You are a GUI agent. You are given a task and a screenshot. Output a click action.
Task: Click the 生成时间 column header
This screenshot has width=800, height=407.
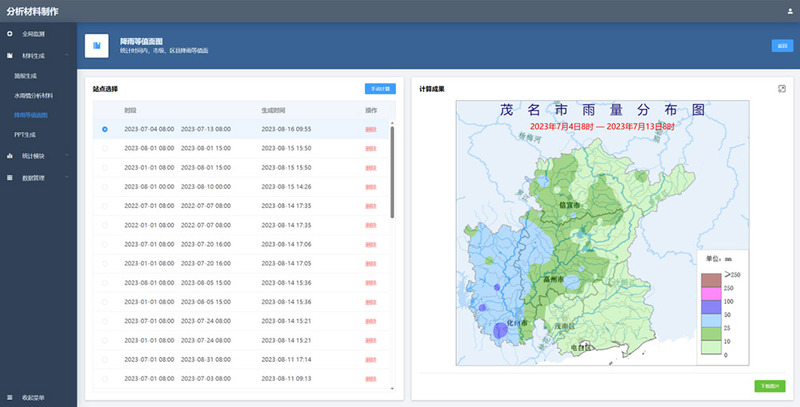click(273, 110)
